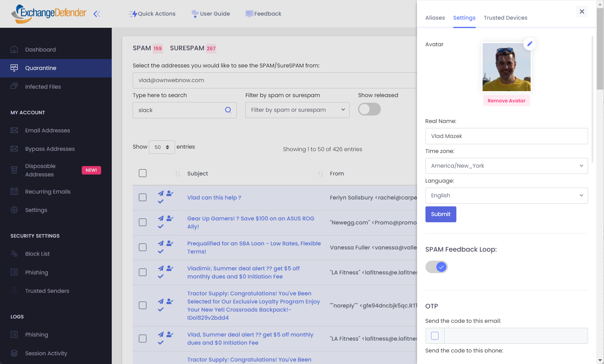Check the select-all checkbox in table header

pyautogui.click(x=143, y=173)
